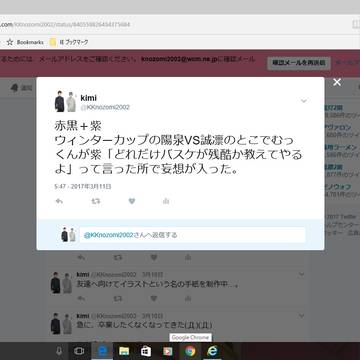Like the 友達へ向けてイラスト tweet
The image size is (360, 360).
tap(154, 299)
